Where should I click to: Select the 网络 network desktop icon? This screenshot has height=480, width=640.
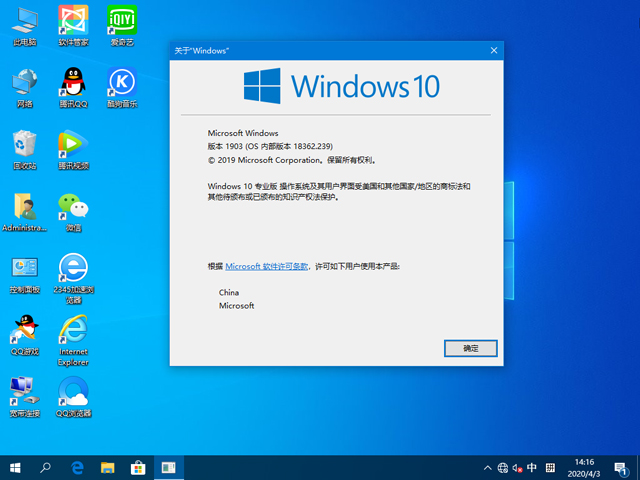click(25, 88)
